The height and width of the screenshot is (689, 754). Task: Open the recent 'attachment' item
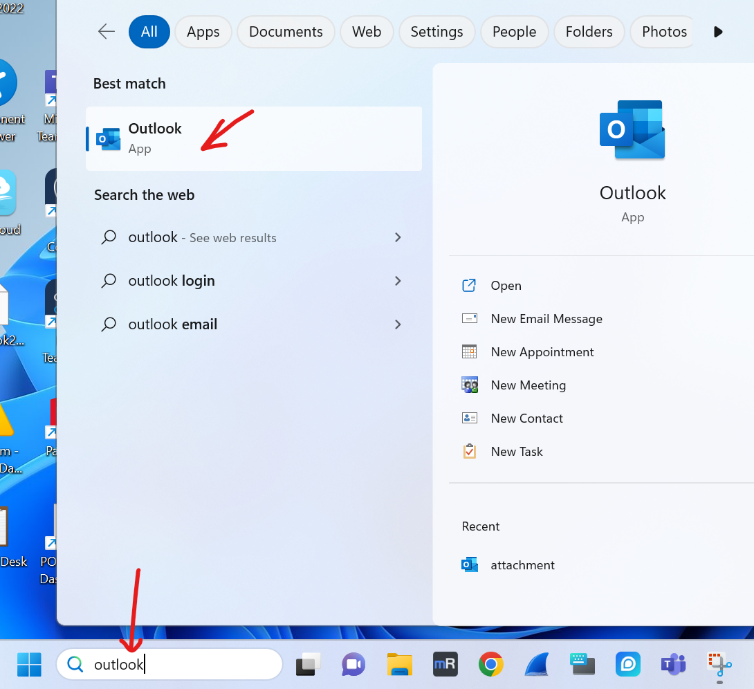click(523, 565)
